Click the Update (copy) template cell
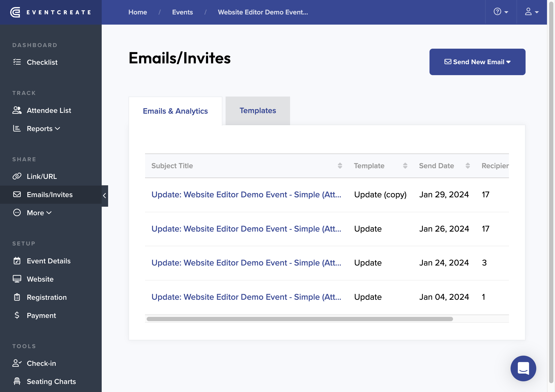Screen dimensions: 555x392 380,195
